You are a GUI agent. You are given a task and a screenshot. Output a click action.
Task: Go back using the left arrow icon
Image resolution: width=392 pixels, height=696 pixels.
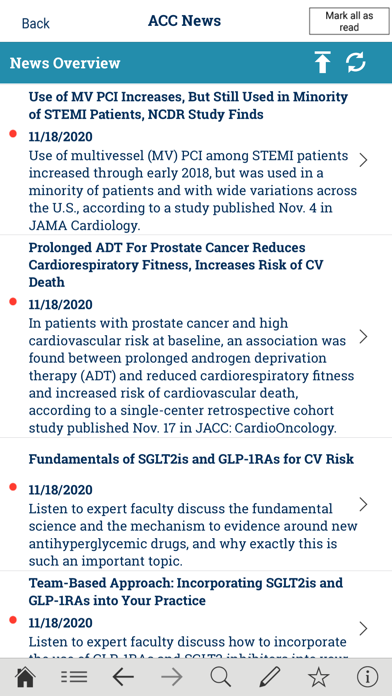click(x=123, y=677)
